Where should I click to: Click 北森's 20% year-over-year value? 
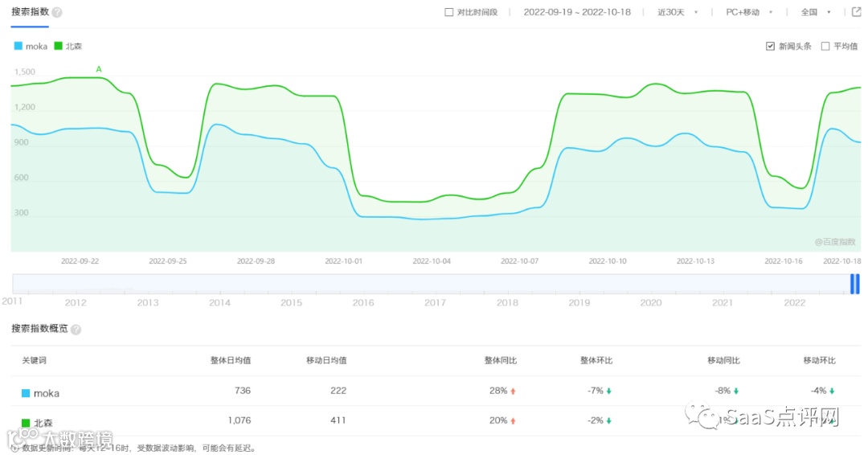point(498,420)
